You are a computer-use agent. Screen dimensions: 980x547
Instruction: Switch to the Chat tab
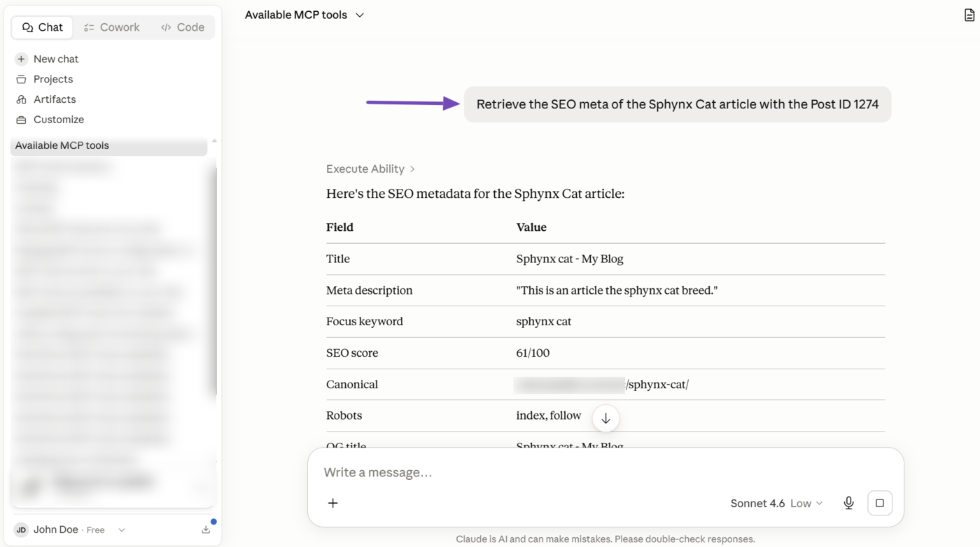click(x=43, y=27)
